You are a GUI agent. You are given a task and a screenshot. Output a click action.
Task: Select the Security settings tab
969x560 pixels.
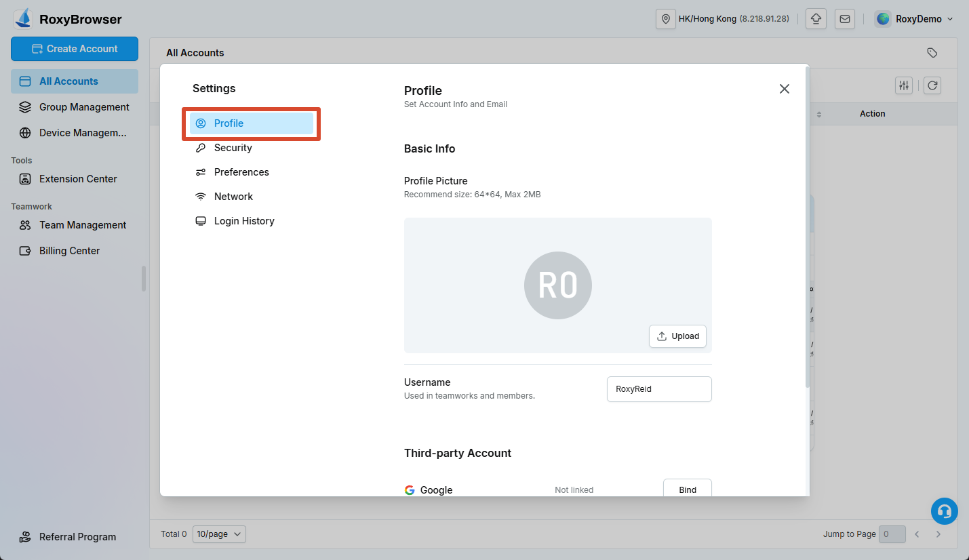[252, 148]
